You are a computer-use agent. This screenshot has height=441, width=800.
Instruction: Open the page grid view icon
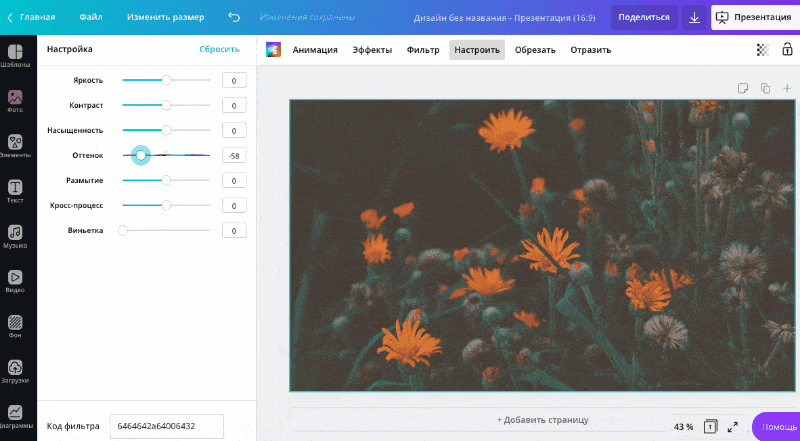(710, 427)
